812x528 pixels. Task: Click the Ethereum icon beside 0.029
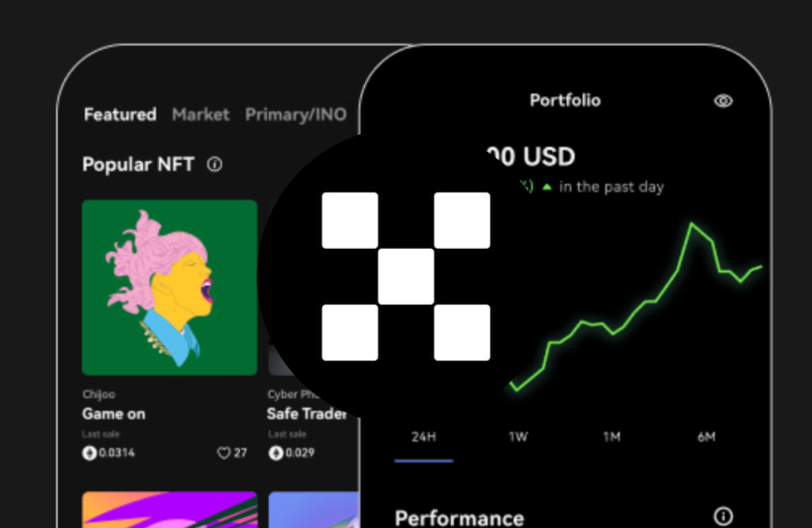[276, 453]
